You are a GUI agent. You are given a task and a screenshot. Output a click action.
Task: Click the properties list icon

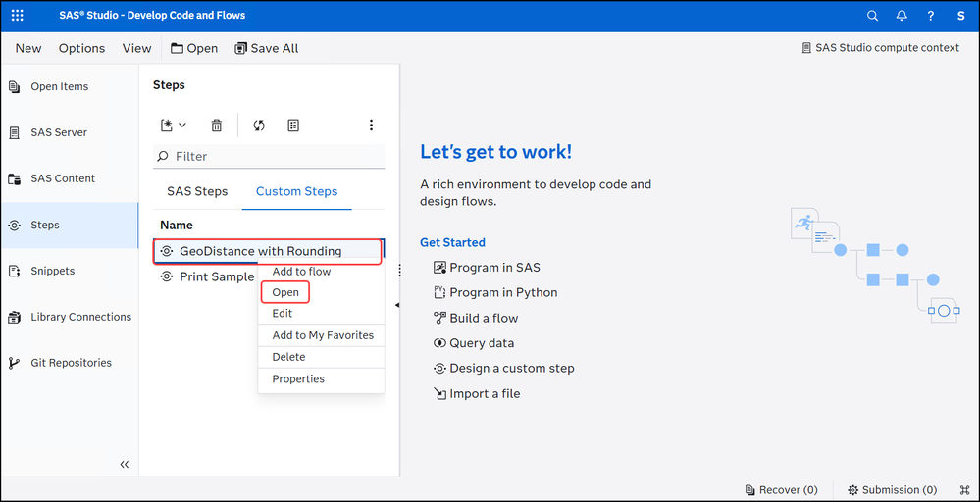pos(293,125)
